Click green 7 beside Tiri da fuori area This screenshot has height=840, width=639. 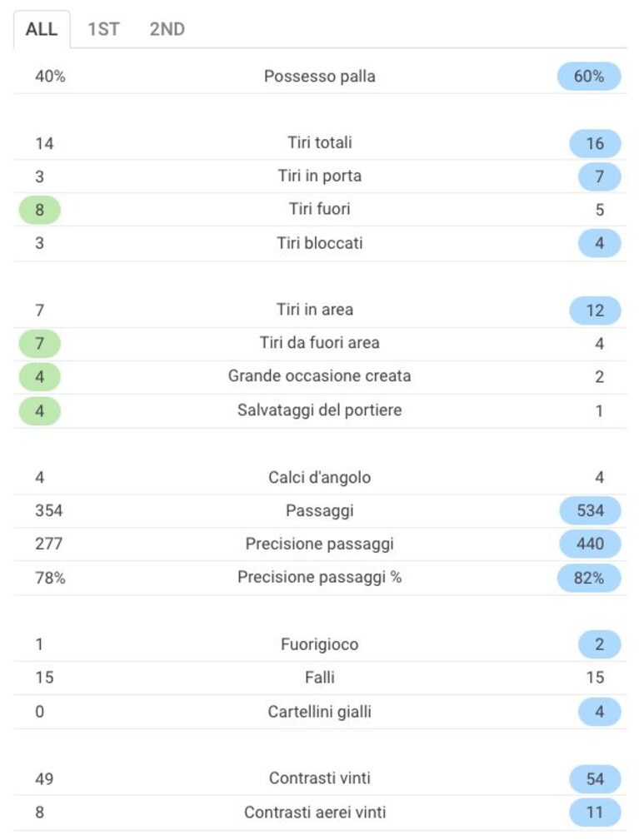tap(40, 343)
